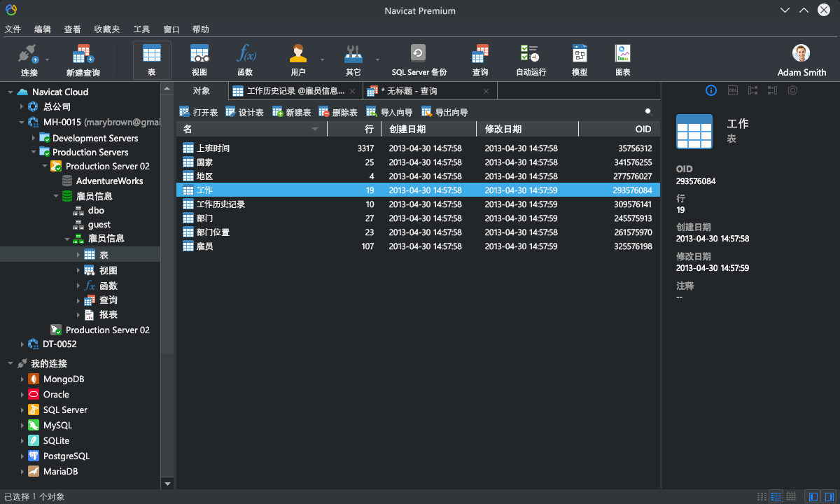Click the tree scrollbar down arrow

click(167, 483)
